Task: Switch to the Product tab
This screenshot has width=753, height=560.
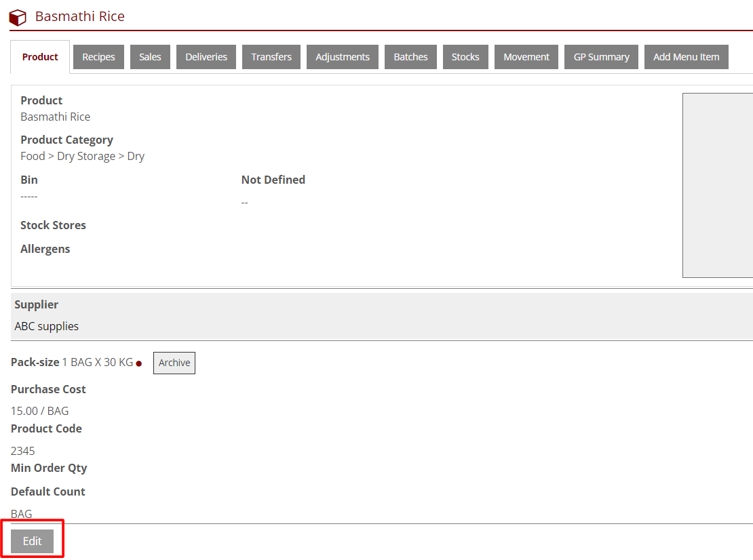Action: click(40, 57)
